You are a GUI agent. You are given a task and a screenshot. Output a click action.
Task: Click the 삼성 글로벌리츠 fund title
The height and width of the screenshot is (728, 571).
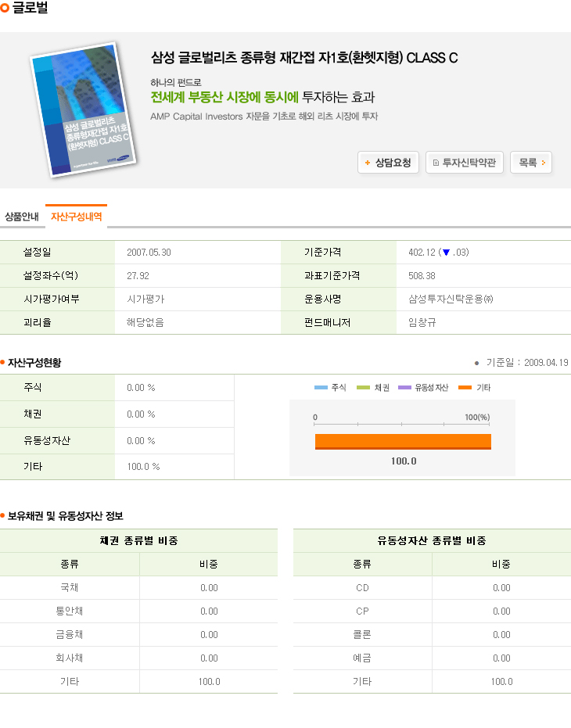[303, 57]
